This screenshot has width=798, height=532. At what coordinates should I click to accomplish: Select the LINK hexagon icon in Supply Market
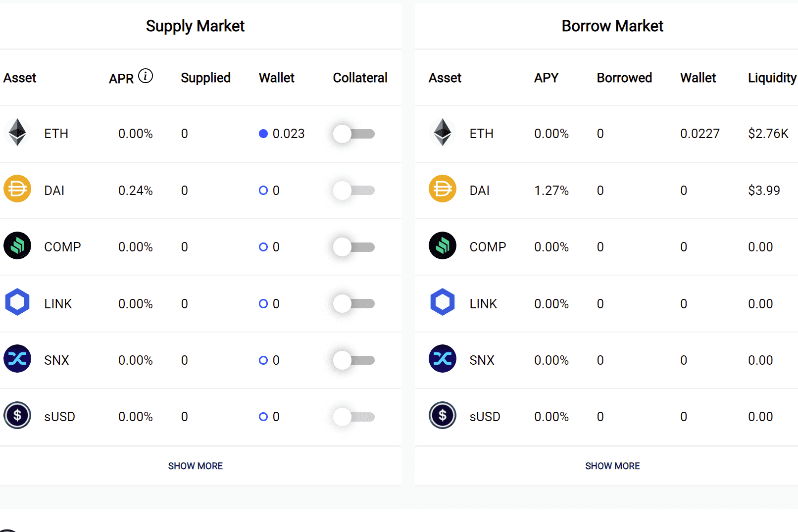17,302
